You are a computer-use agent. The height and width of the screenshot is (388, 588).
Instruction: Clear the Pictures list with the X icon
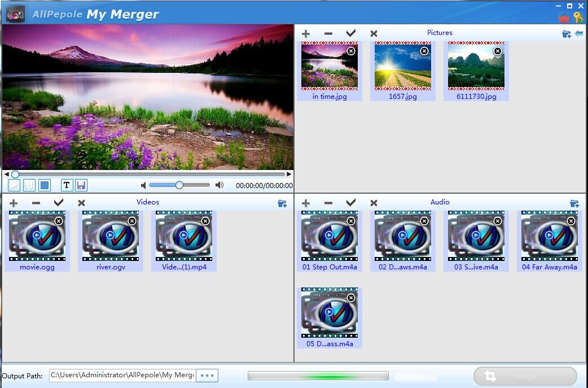pyautogui.click(x=374, y=34)
